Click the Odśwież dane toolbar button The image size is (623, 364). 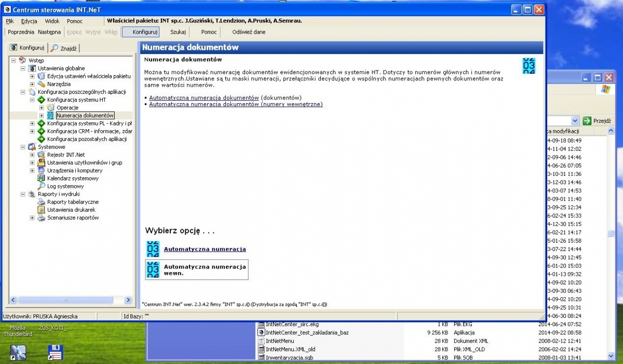[x=249, y=32]
